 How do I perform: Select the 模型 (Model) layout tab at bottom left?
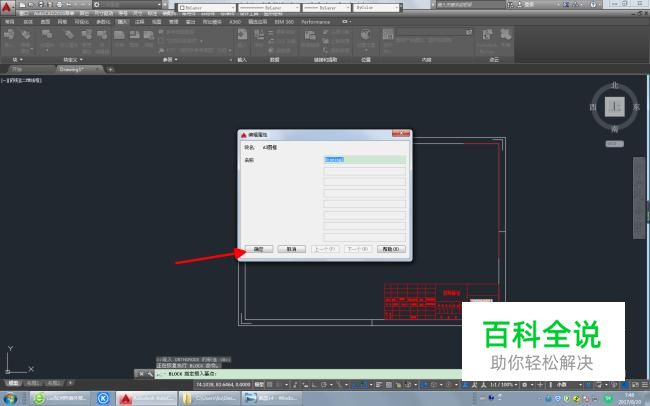pyautogui.click(x=13, y=383)
